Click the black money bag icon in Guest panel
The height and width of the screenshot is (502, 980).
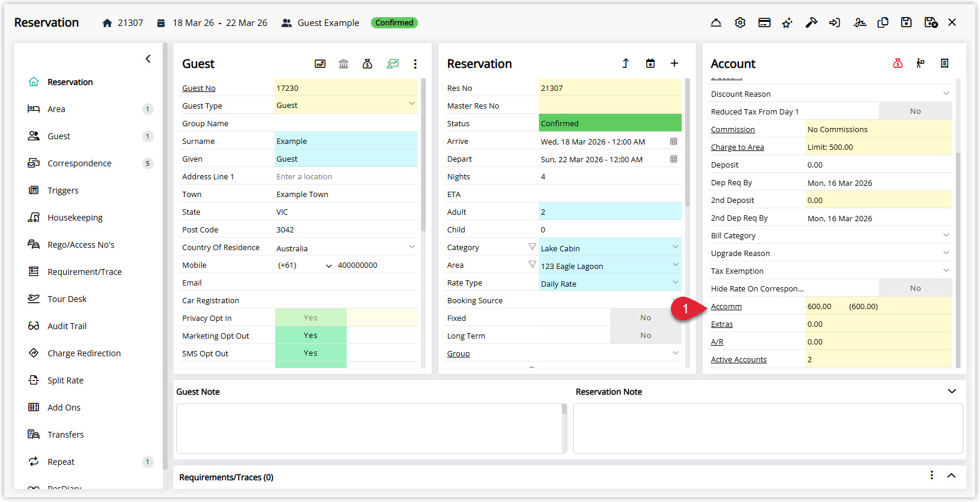pyautogui.click(x=367, y=64)
